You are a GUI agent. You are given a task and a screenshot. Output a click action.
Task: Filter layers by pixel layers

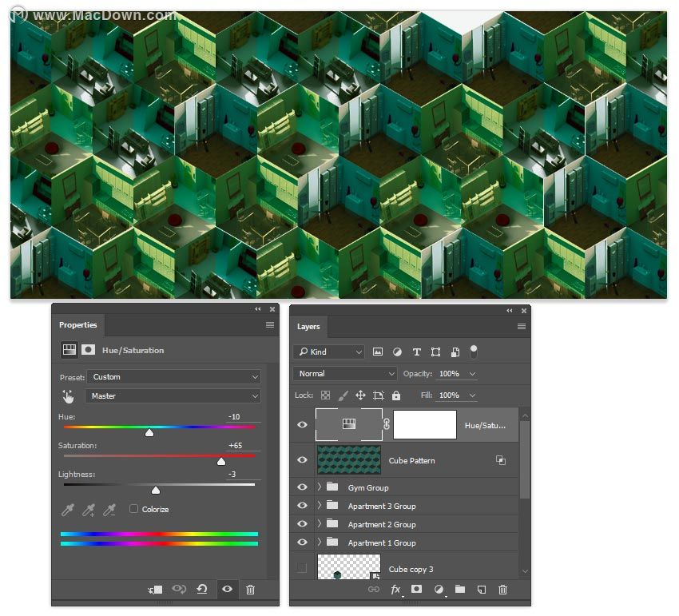[x=378, y=352]
